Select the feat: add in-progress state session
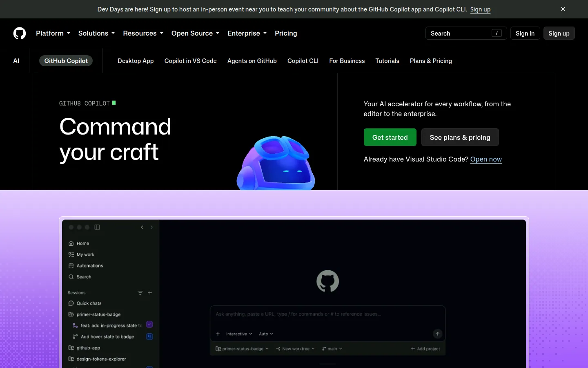This screenshot has height=368, width=588. pos(111,325)
